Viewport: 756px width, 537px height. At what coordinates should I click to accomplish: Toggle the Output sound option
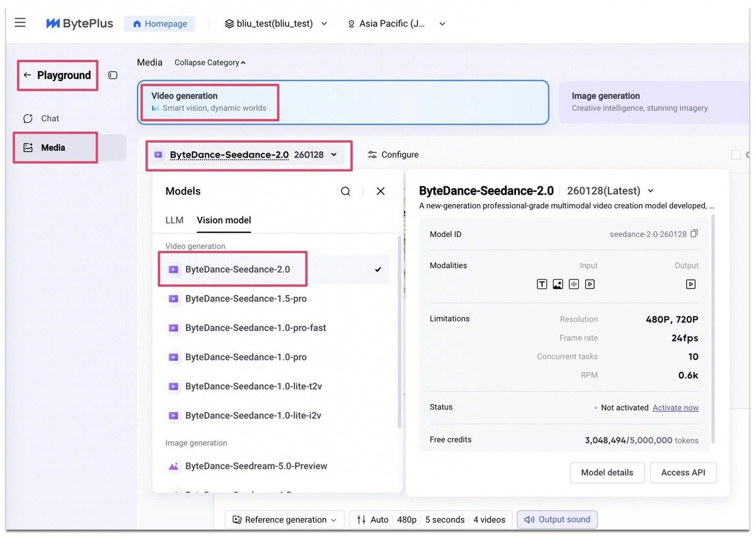tap(558, 519)
